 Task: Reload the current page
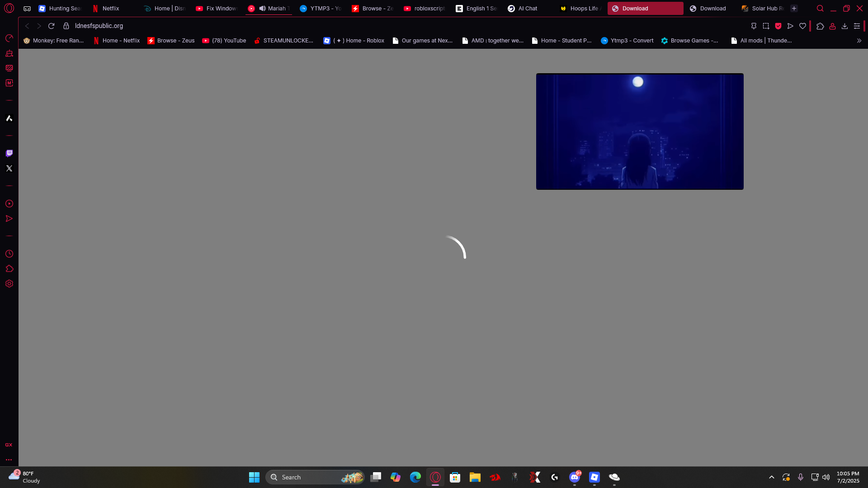tap(52, 26)
